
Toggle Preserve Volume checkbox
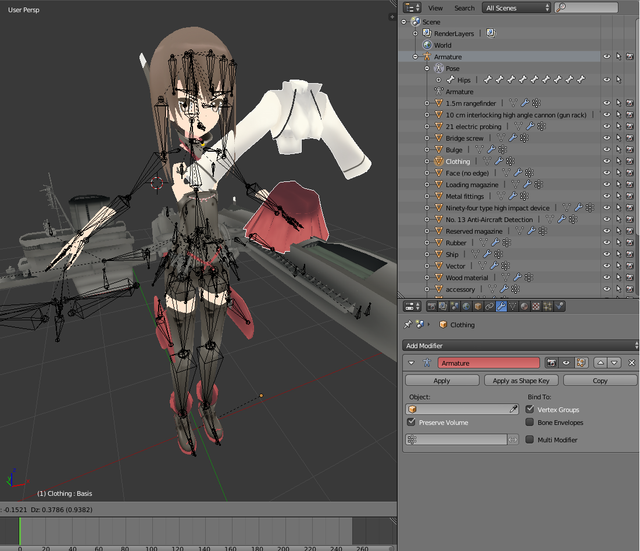[411, 422]
